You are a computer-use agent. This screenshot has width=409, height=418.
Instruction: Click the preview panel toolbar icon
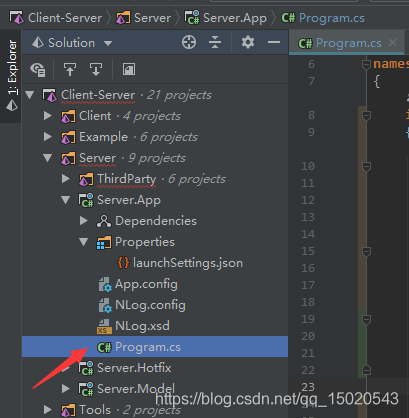pos(129,69)
